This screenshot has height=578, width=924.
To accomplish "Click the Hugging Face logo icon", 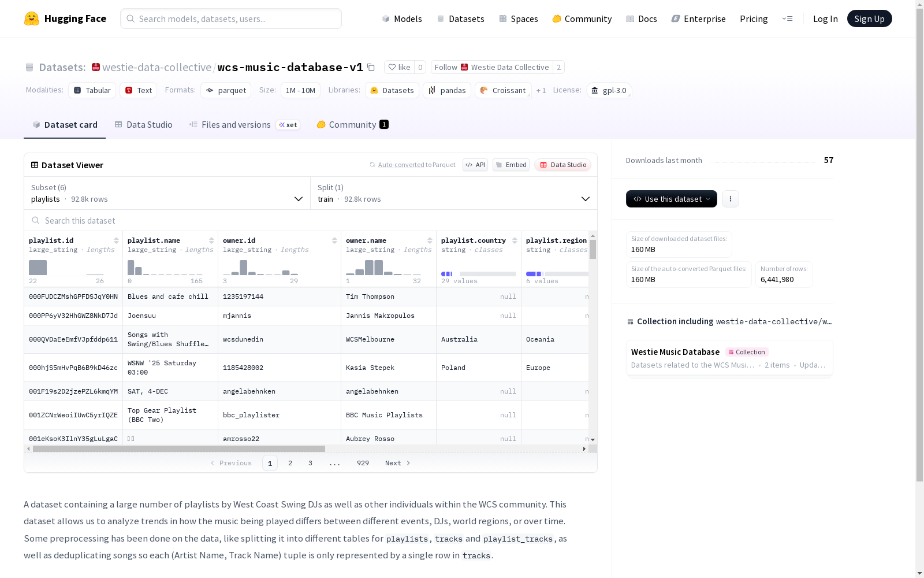I will click(x=32, y=18).
